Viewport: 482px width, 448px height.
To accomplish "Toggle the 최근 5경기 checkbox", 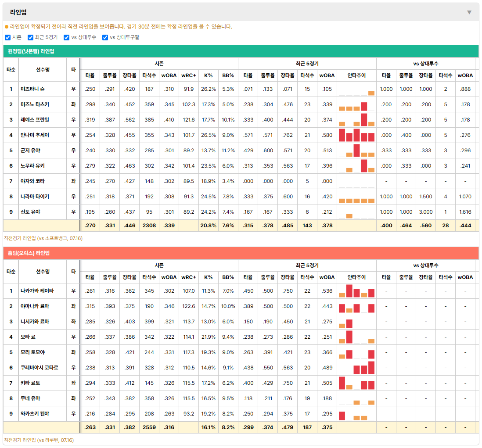I will [x=30, y=37].
